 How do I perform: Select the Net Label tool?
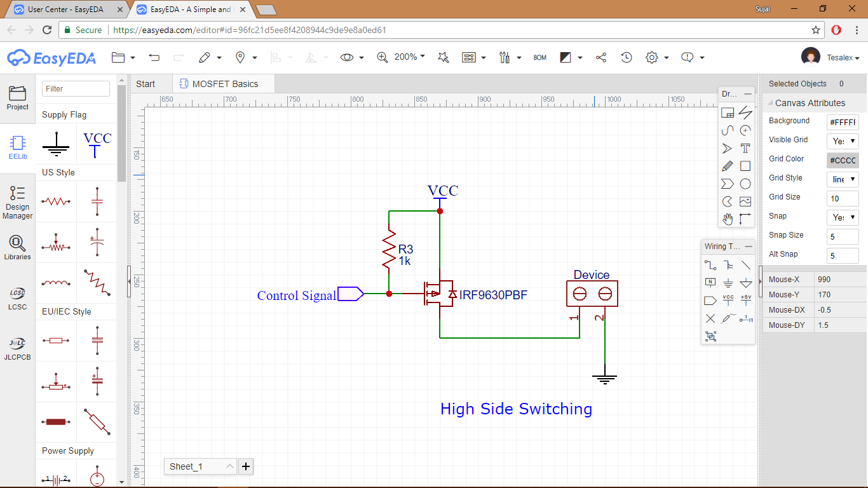coord(710,282)
